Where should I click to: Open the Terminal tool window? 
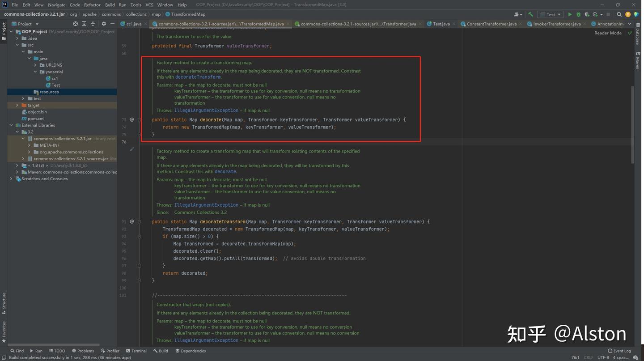(x=136, y=351)
